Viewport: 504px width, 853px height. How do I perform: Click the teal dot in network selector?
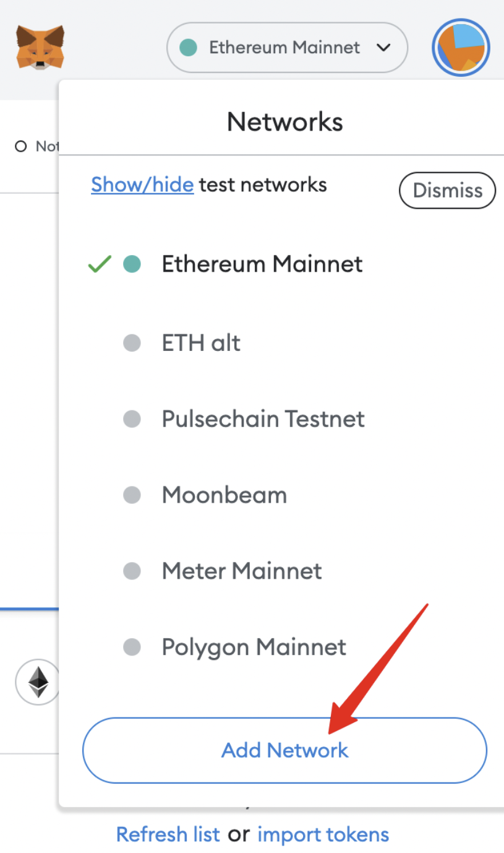click(188, 48)
